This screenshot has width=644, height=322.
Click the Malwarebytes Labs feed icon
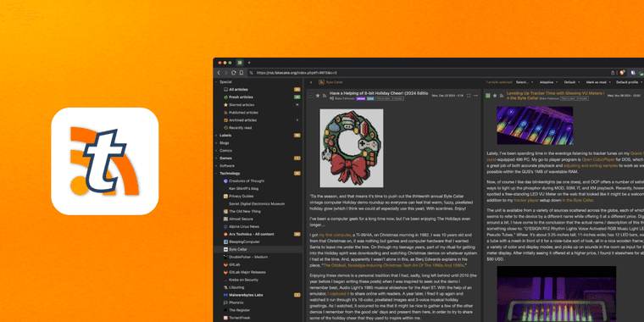pyautogui.click(x=225, y=295)
